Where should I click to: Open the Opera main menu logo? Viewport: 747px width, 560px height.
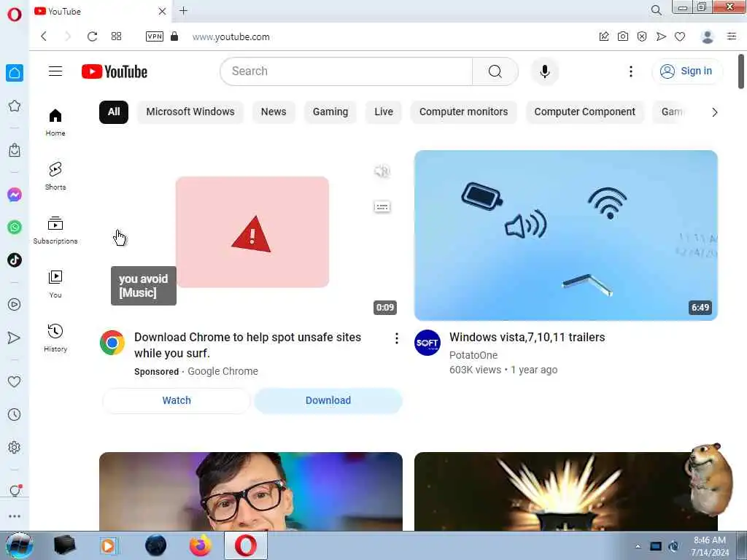[x=15, y=15]
